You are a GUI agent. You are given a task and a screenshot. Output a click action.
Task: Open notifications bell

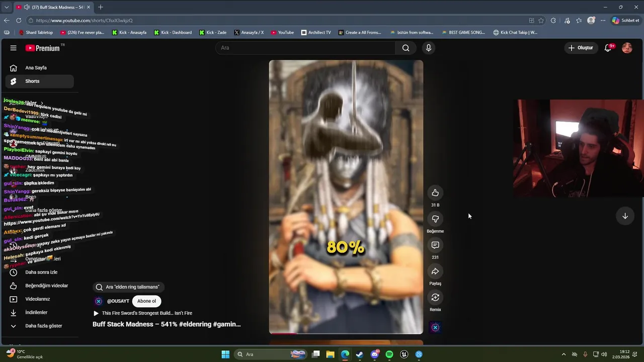tap(608, 48)
